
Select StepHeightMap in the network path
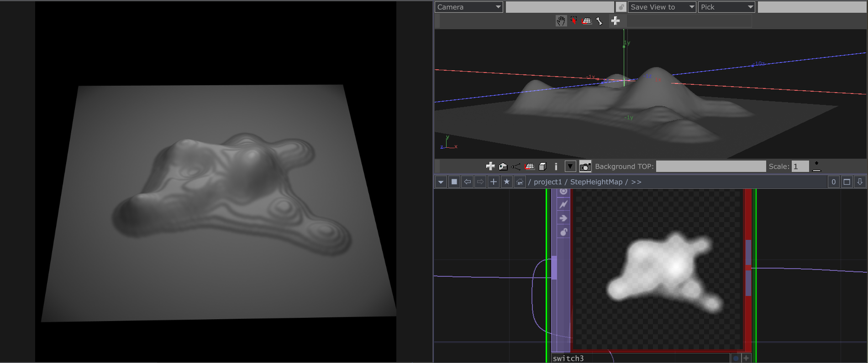(x=596, y=182)
